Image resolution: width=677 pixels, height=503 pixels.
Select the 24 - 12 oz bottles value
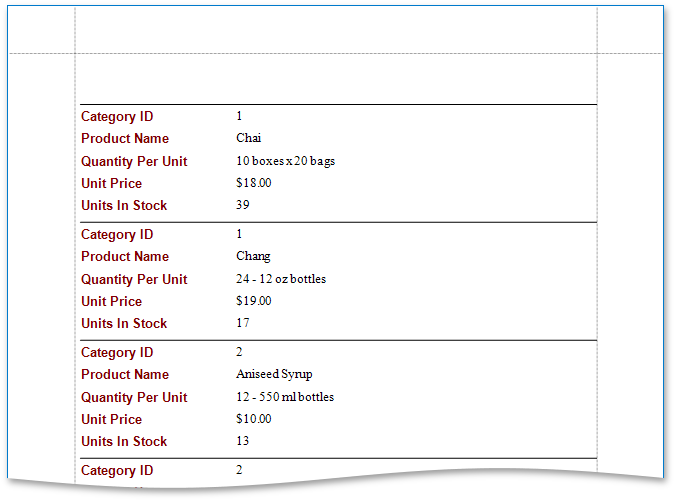pos(281,279)
